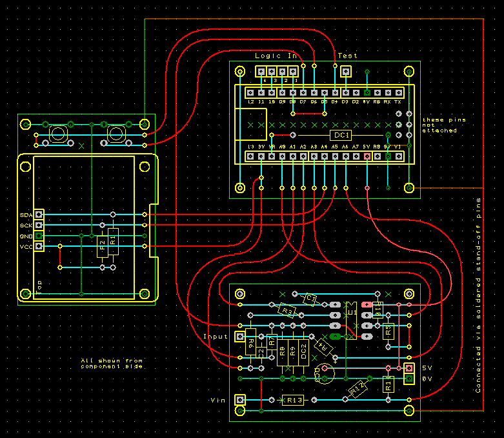
Task: Select resistor R1 on the display board
Action: [113, 242]
